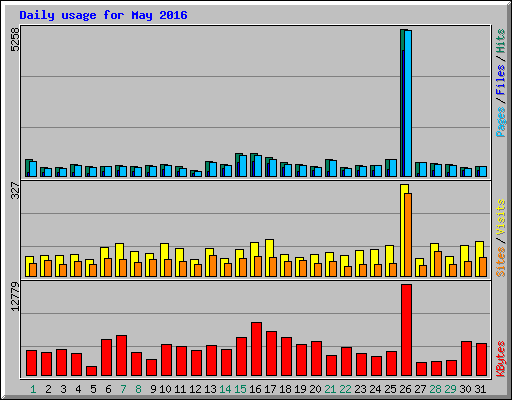Click the 12779 KBytes axis value
The width and height of the screenshot is (512, 400).
pyautogui.click(x=15, y=297)
